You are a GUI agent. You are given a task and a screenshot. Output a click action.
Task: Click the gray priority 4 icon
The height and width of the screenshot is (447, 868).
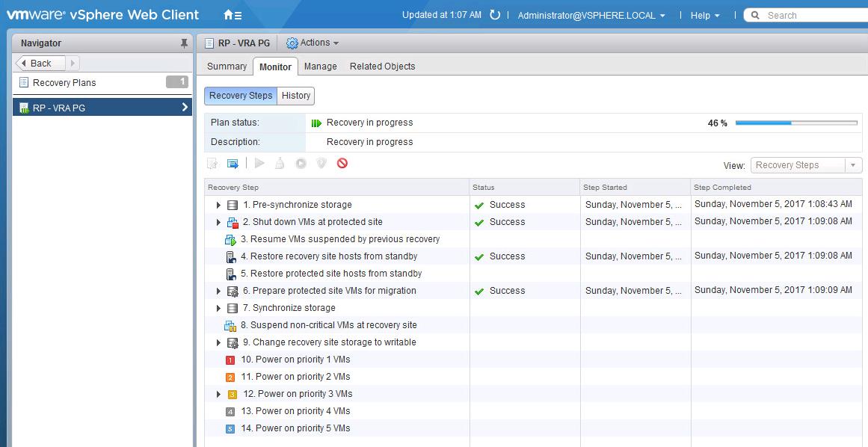pos(230,412)
